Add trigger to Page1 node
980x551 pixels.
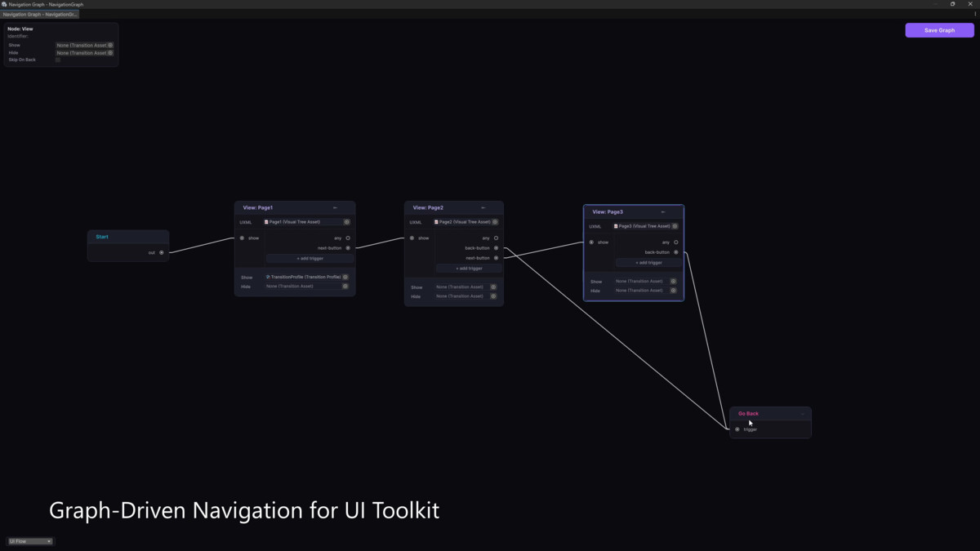pos(310,258)
